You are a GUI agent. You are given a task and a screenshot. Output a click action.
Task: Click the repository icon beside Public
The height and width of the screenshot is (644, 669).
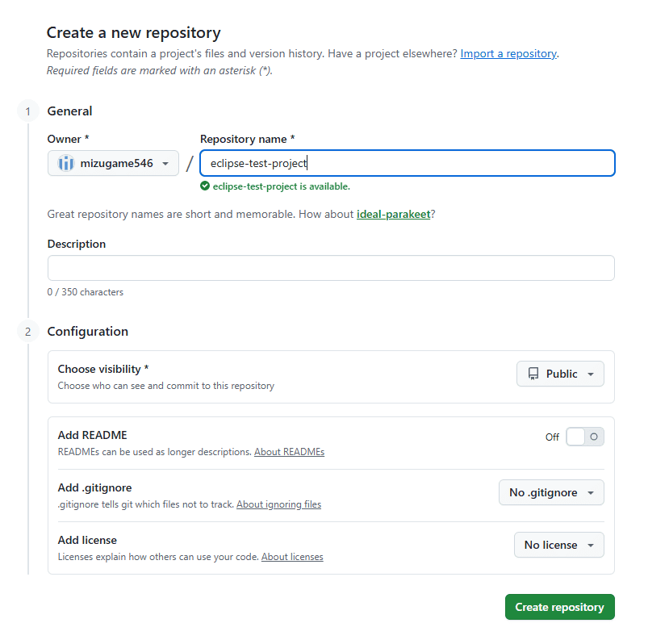[533, 374]
